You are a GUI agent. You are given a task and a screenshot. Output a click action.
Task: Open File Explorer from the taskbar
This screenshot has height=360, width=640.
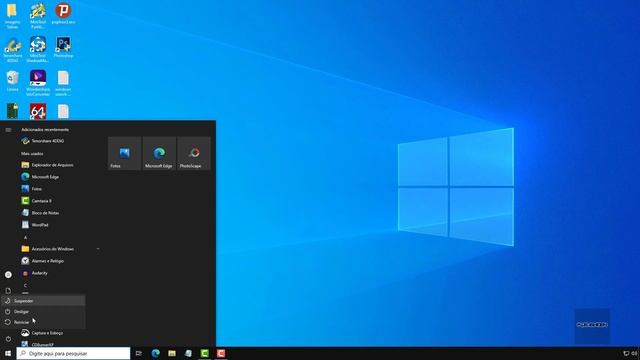pyautogui.click(x=172, y=353)
